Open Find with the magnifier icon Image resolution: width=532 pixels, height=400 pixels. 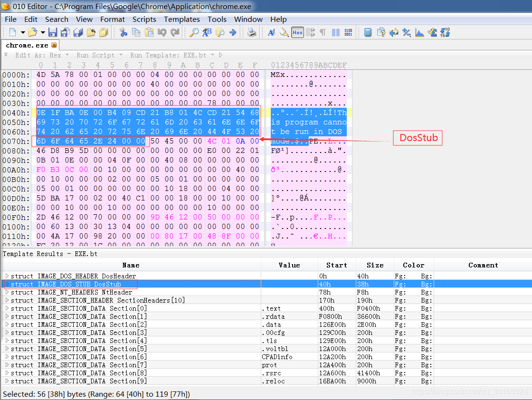[x=194, y=32]
